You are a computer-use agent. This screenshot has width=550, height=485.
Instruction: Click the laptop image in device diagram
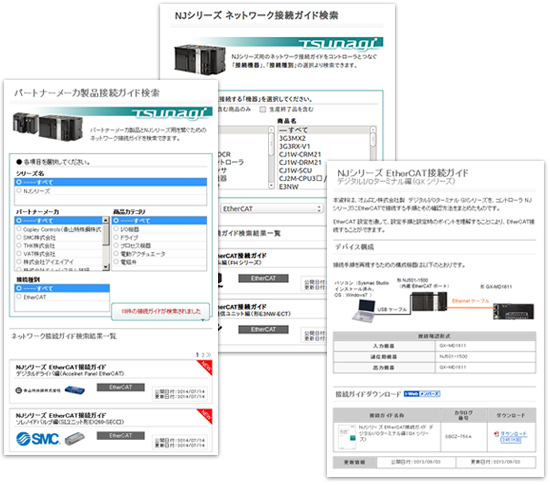pos(364,311)
